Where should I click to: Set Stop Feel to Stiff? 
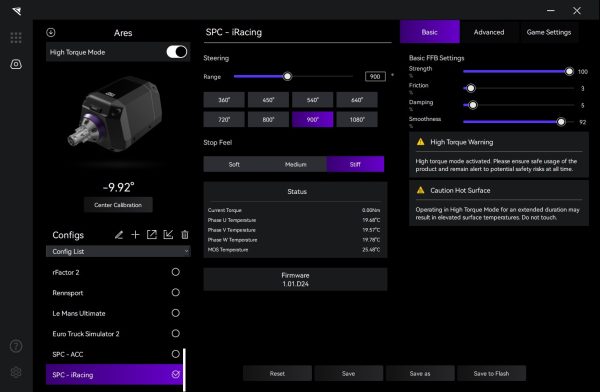355,164
